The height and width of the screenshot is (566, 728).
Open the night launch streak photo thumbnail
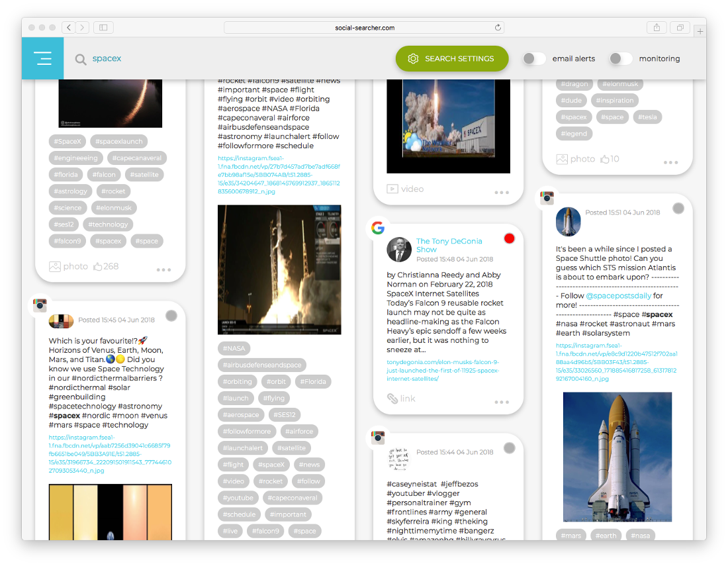pos(111,103)
